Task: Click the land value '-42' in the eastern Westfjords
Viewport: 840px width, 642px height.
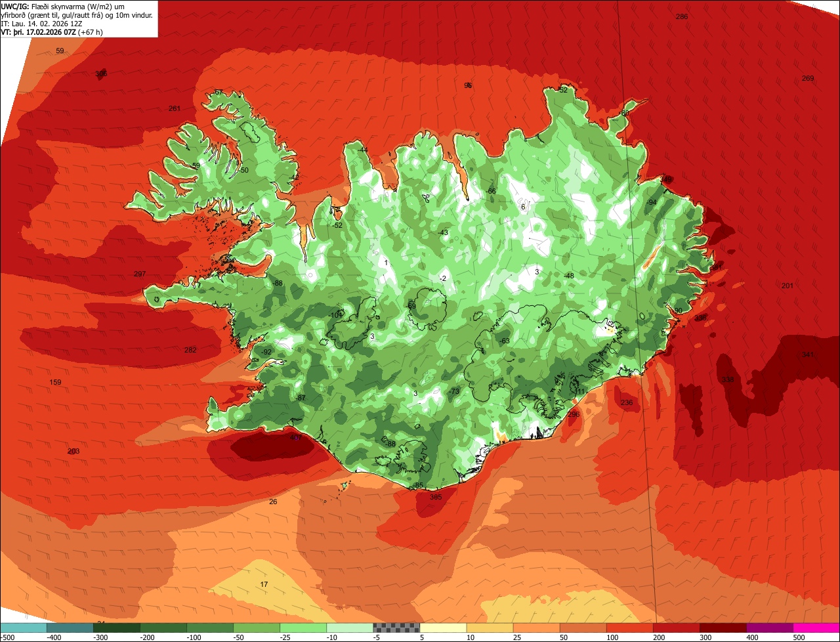Action: [294, 177]
